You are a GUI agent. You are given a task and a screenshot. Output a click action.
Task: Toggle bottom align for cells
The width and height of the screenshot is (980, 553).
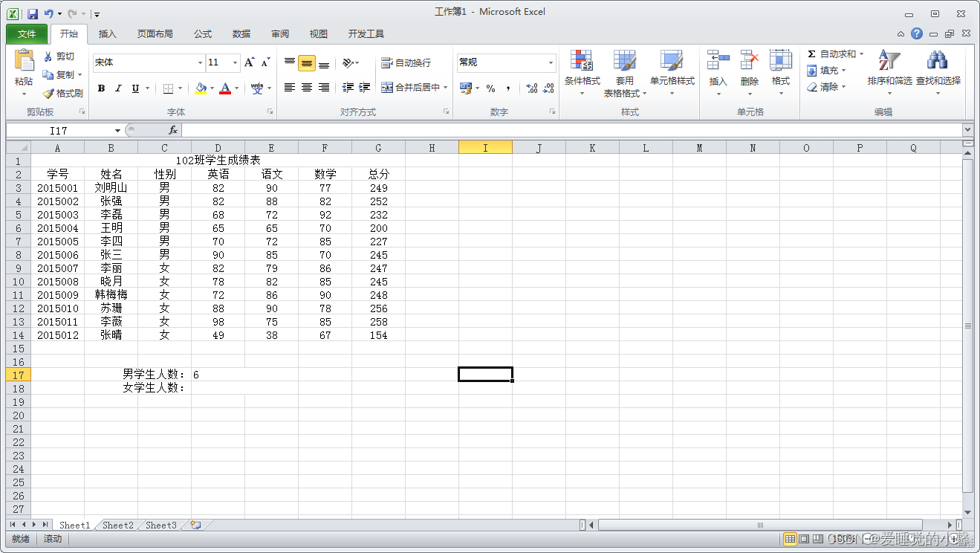[324, 63]
